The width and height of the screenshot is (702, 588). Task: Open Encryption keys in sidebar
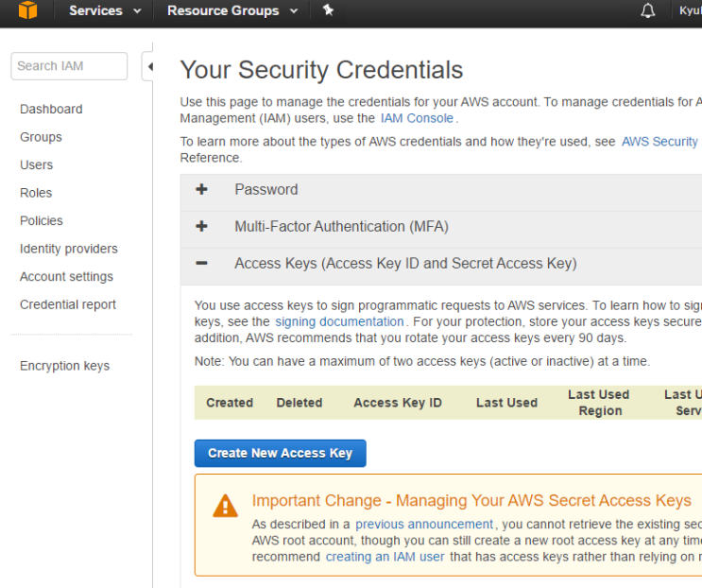pyautogui.click(x=64, y=366)
